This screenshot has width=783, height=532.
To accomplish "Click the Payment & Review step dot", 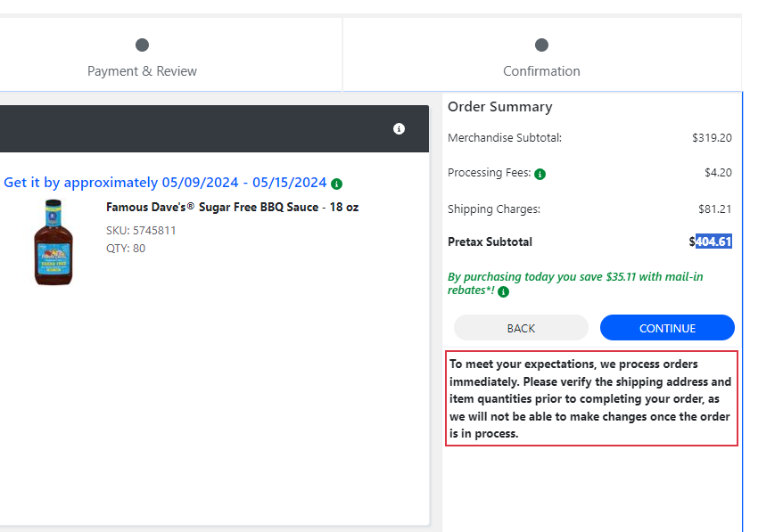I will 143,45.
